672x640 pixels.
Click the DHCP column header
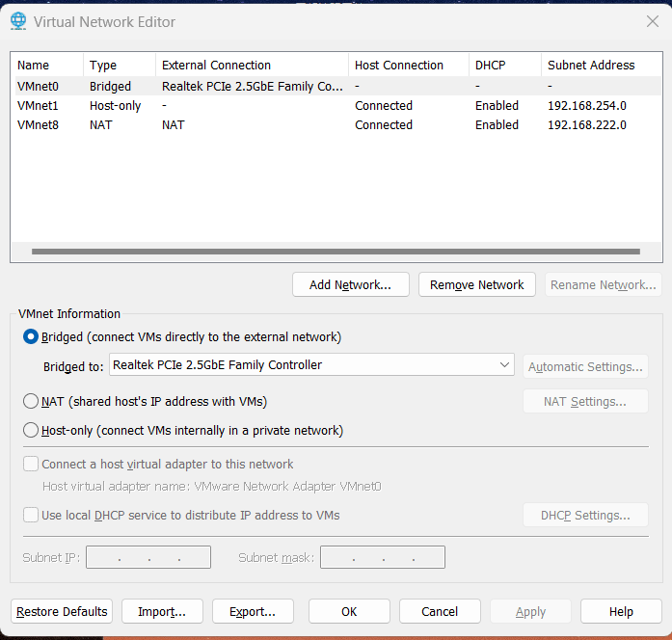point(505,66)
